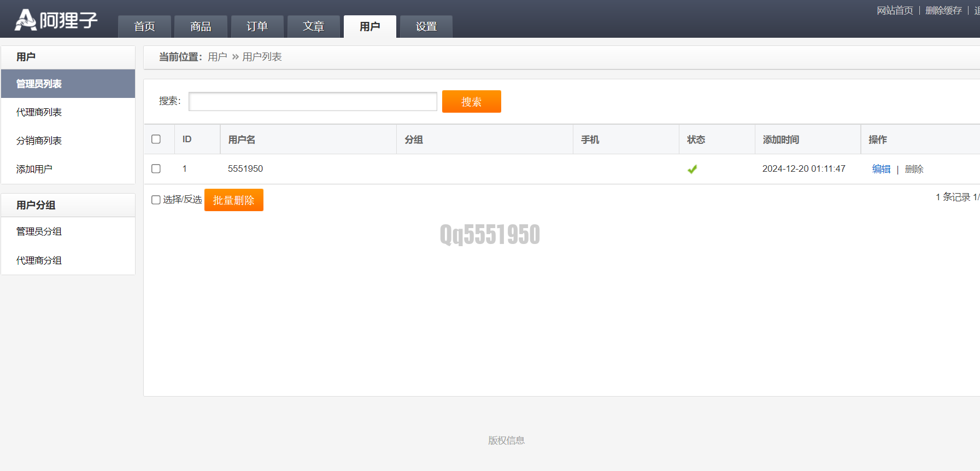Toggle the 选择/反选 checkbox
The image size is (980, 471).
click(156, 200)
